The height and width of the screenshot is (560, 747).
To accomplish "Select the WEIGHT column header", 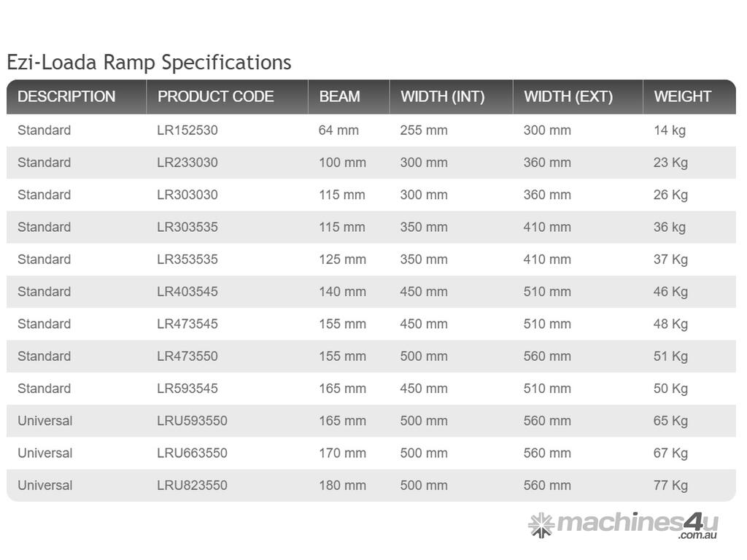I will (682, 97).
